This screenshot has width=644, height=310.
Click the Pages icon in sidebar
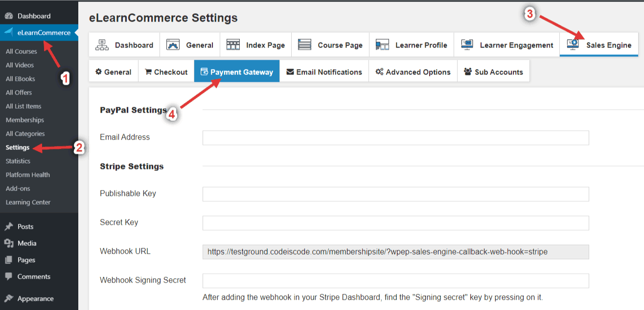click(x=9, y=260)
